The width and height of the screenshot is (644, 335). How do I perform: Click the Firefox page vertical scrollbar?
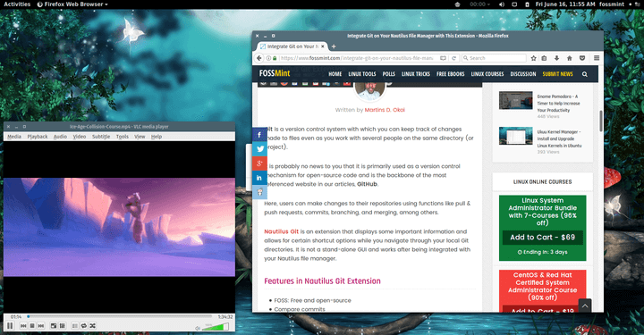tap(601, 121)
